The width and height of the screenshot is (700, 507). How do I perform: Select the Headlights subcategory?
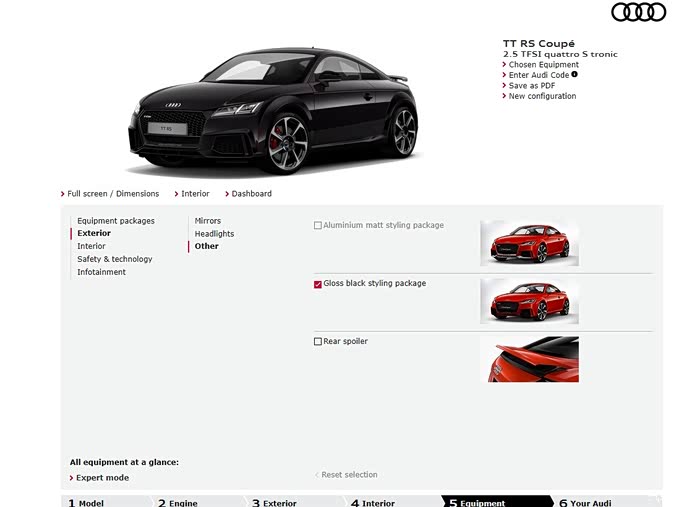[214, 233]
